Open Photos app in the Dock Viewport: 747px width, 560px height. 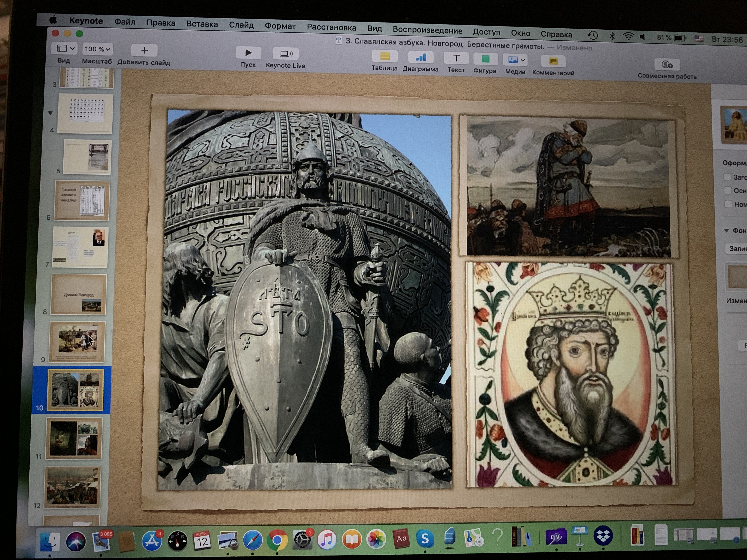[376, 539]
